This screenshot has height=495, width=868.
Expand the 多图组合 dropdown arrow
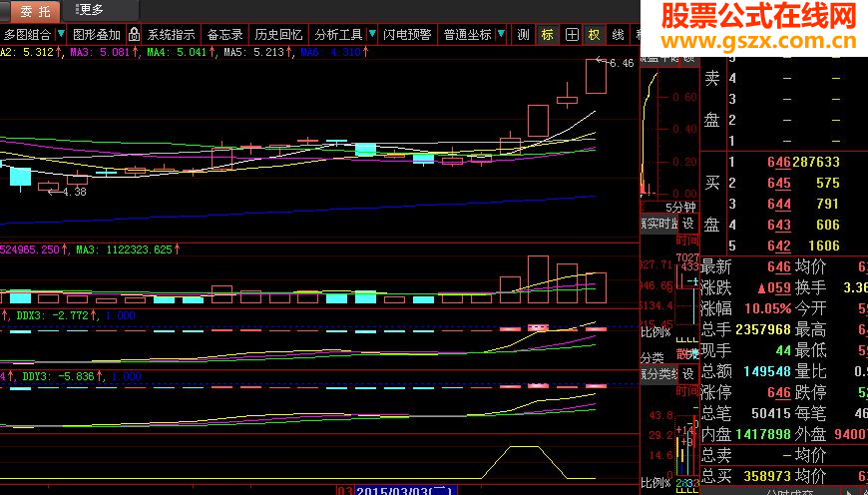click(61, 34)
